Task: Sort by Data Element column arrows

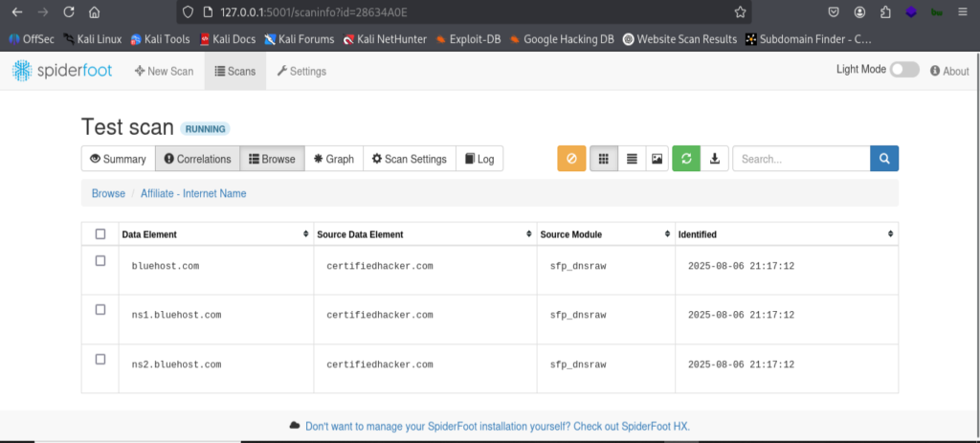Action: coord(305,234)
